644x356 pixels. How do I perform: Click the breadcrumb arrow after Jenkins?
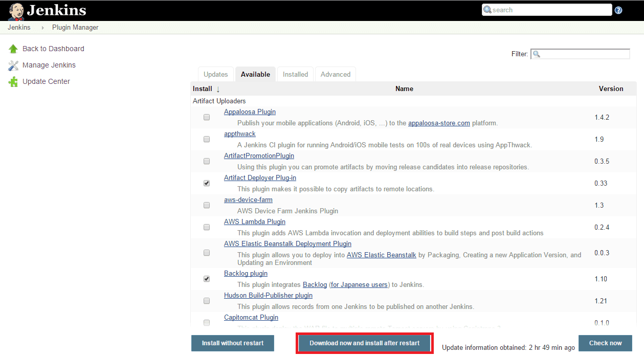42,28
